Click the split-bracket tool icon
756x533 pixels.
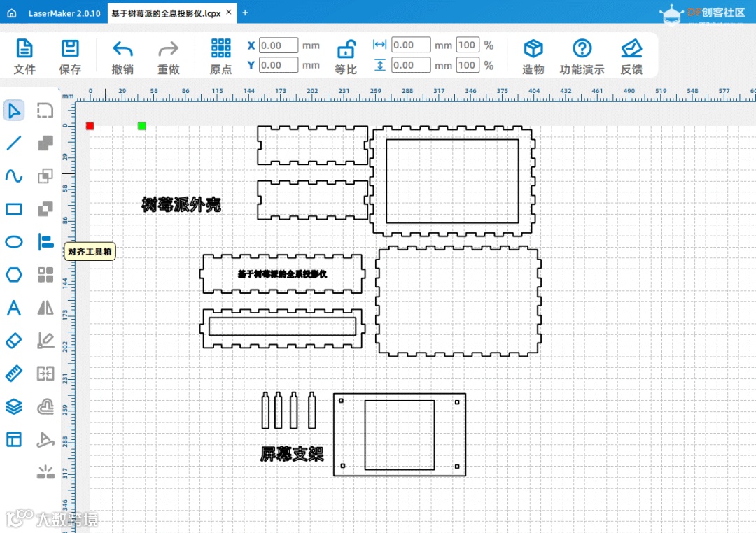pyautogui.click(x=45, y=374)
